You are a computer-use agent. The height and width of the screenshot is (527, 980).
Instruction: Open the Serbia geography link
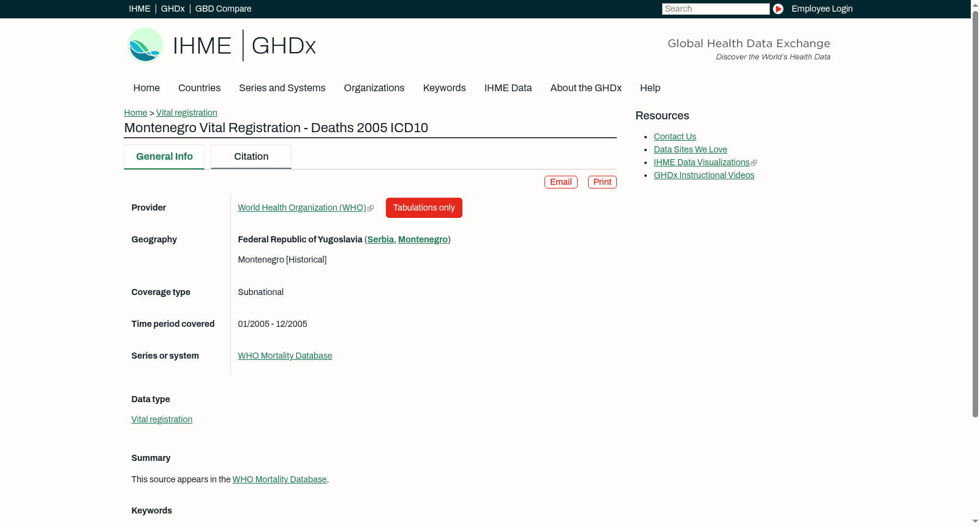tap(380, 240)
